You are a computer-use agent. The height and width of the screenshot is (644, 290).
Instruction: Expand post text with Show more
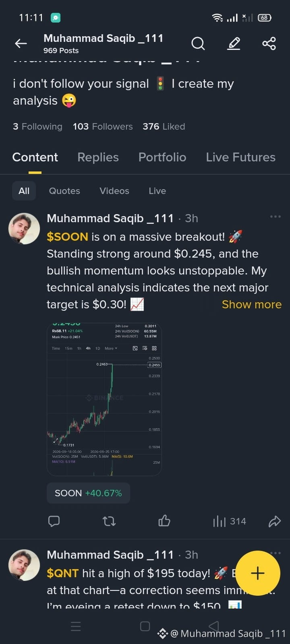252,304
